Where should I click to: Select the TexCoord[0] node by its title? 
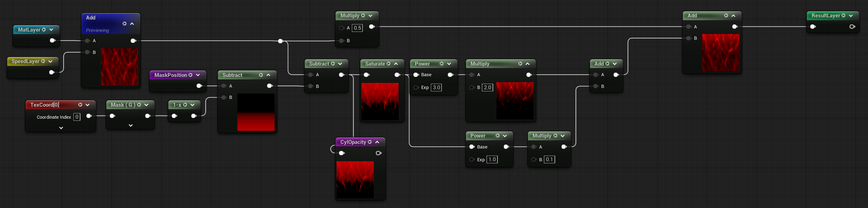(45, 105)
